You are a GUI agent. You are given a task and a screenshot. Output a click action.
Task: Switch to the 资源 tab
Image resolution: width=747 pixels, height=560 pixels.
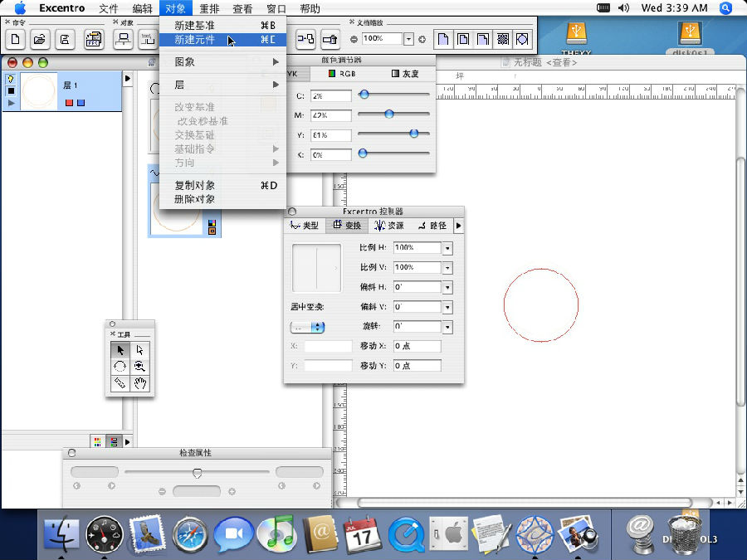(x=389, y=226)
